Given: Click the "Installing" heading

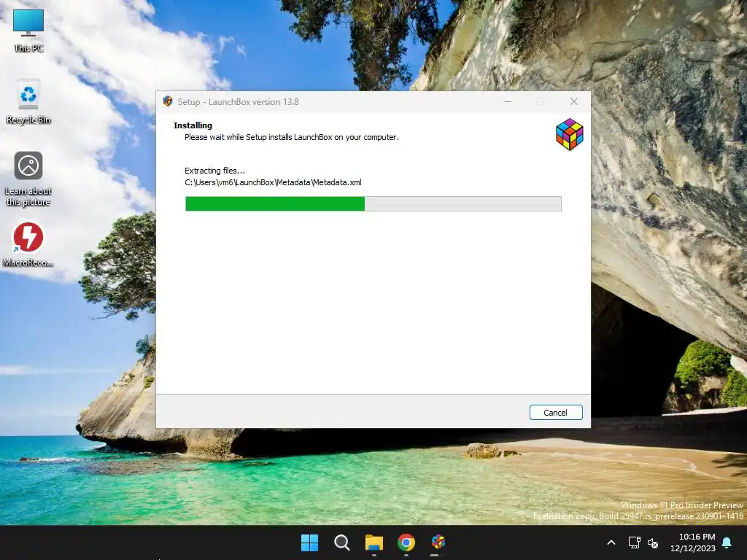Looking at the screenshot, I should tap(193, 125).
